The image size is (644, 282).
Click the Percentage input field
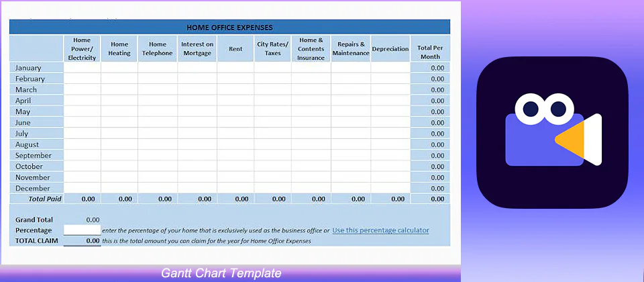[x=82, y=230]
